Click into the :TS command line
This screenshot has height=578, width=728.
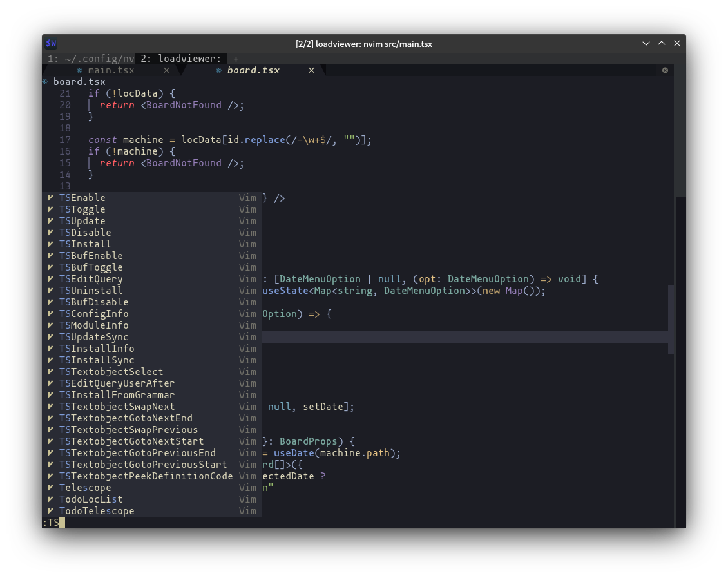tap(358, 523)
